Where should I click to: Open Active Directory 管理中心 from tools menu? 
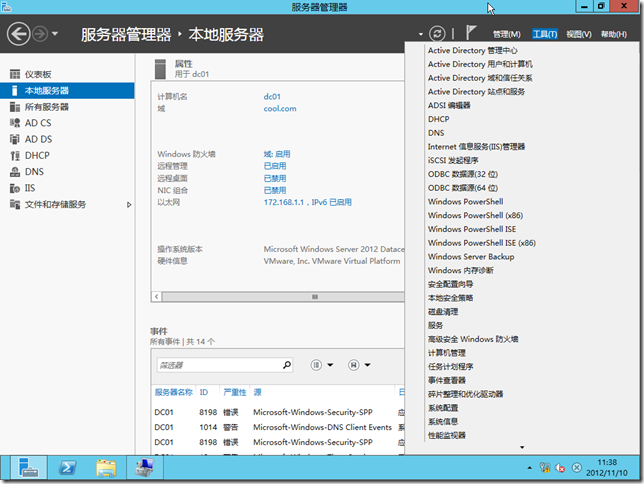472,51
